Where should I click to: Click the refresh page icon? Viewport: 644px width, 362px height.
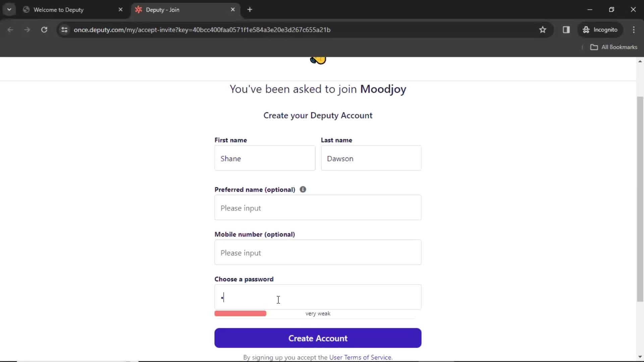point(44,29)
